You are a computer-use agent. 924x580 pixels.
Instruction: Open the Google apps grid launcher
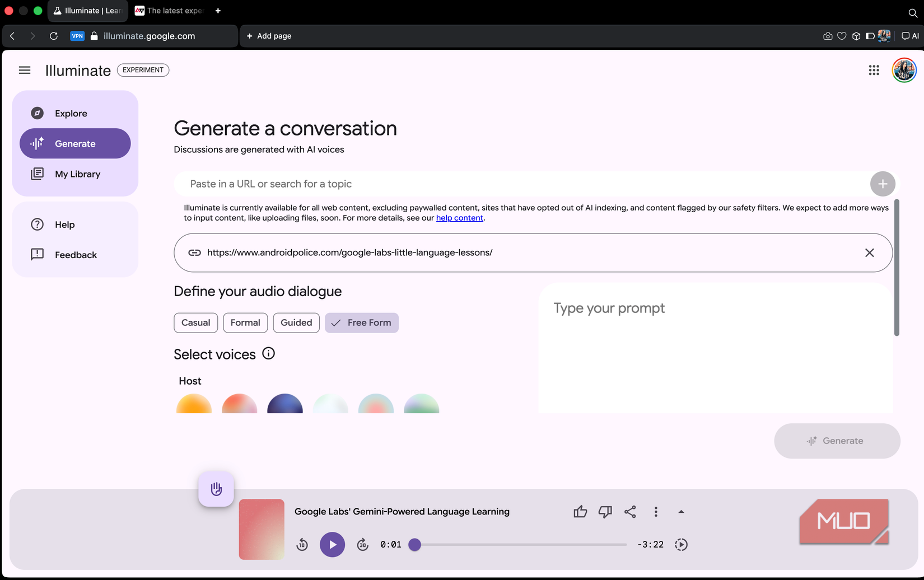[x=874, y=70]
